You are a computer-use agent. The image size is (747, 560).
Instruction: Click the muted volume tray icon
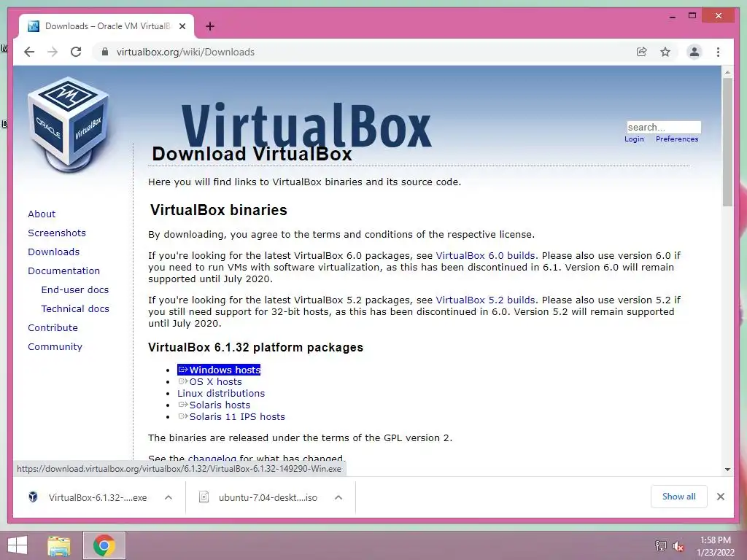678,546
